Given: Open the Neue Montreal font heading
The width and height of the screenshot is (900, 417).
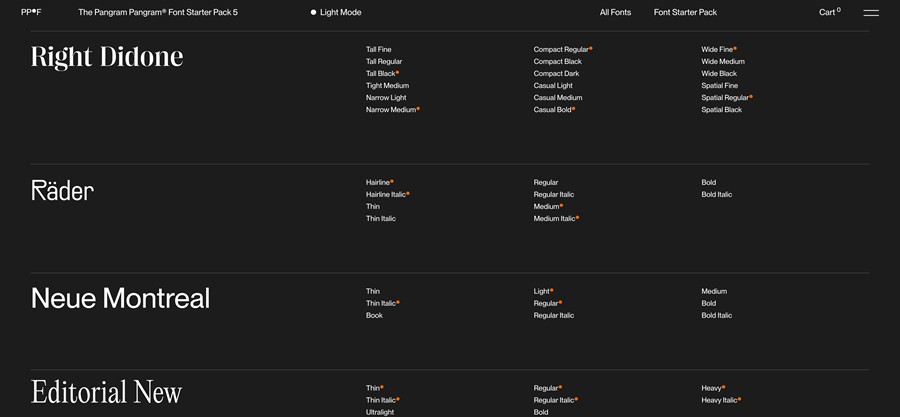Looking at the screenshot, I should [121, 298].
